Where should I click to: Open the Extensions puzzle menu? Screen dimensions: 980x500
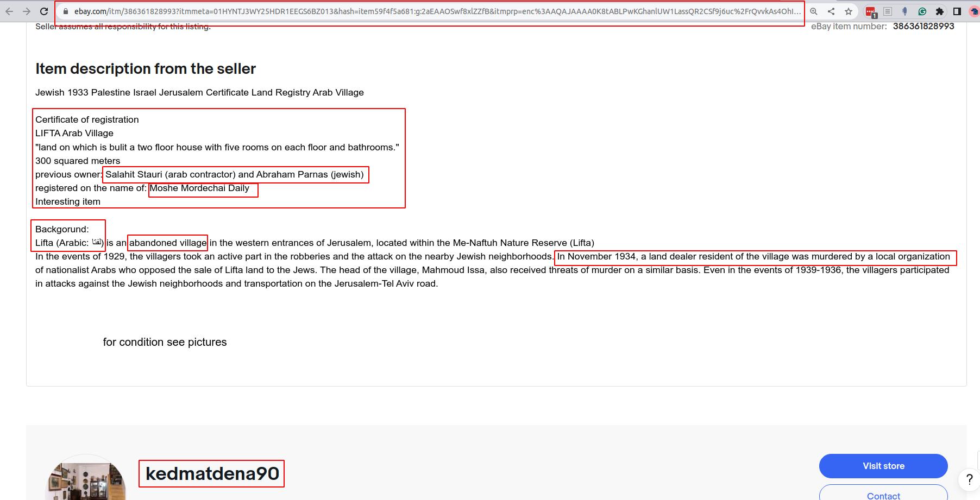[x=940, y=11]
